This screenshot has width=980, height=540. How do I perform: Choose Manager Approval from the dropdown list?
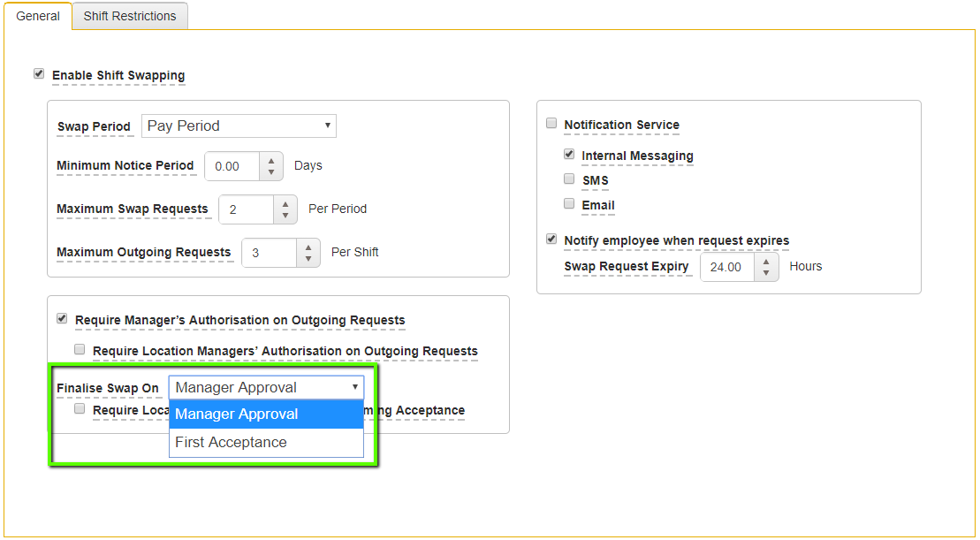tap(266, 415)
